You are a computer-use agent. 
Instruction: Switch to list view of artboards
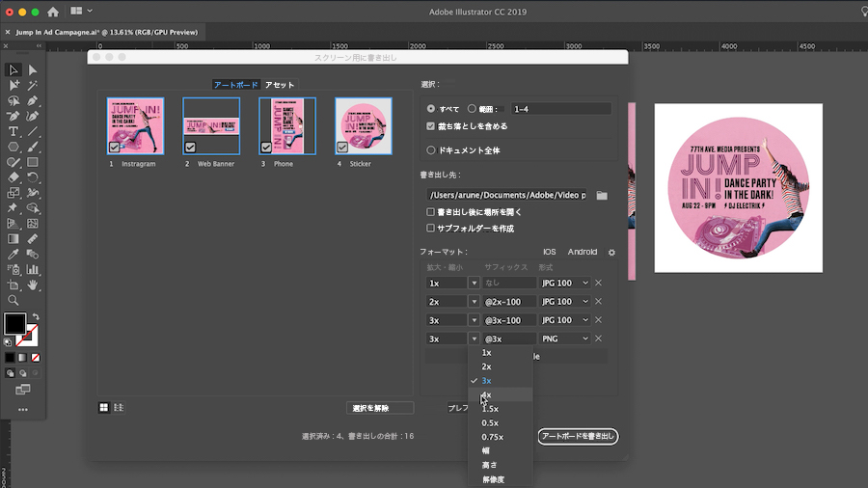[119, 408]
